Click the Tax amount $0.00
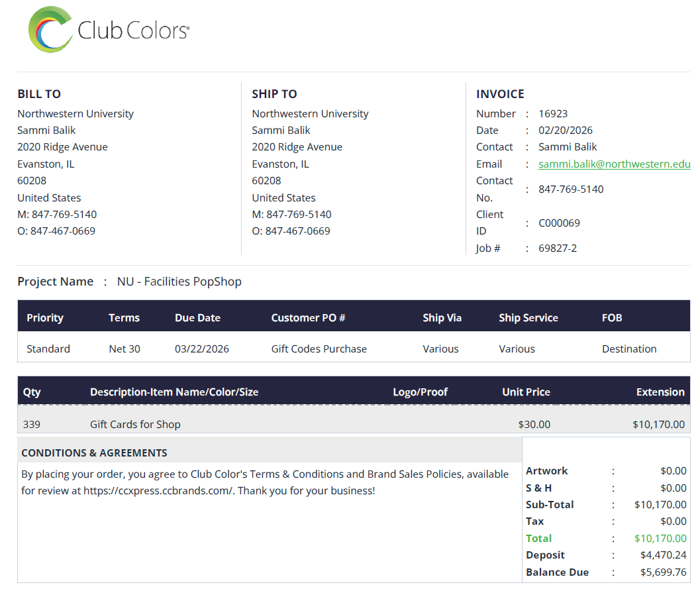The width and height of the screenshot is (700, 591). (x=674, y=521)
